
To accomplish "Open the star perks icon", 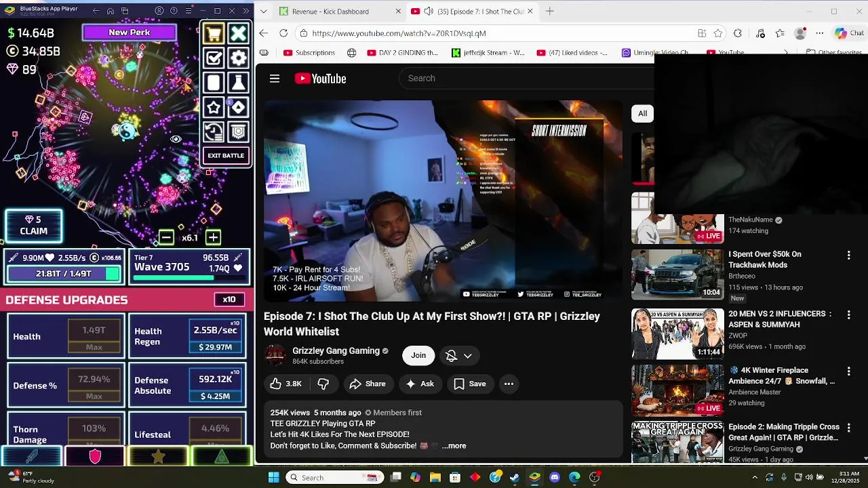I will point(214,107).
